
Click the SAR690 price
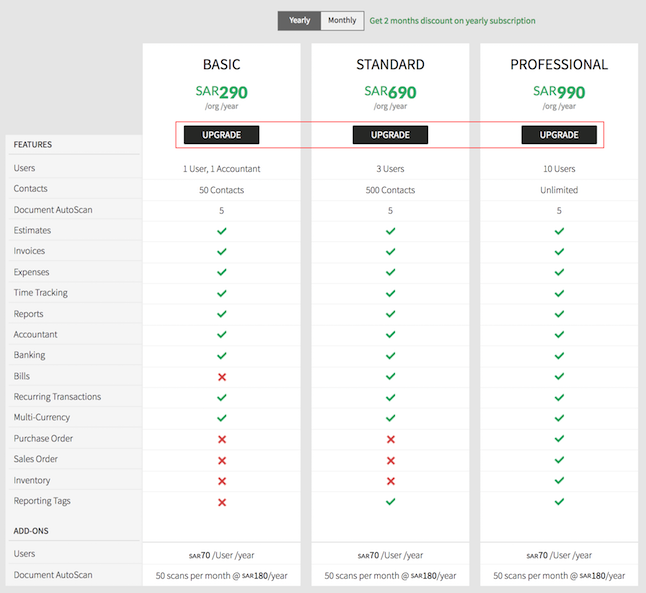390,92
